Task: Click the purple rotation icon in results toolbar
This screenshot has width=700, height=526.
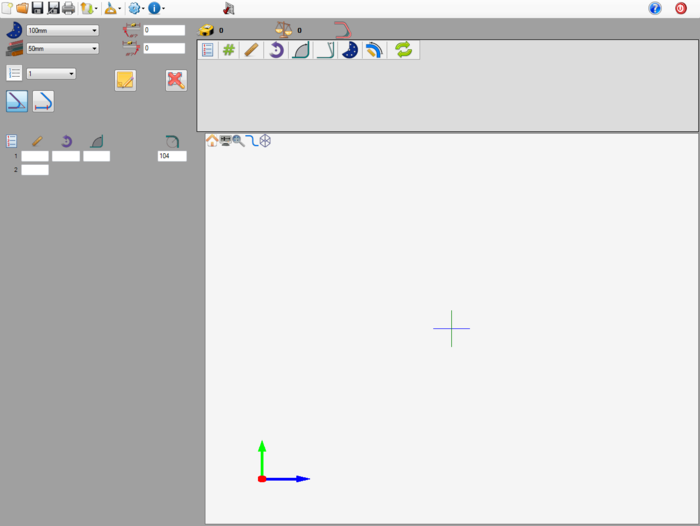Action: point(276,50)
